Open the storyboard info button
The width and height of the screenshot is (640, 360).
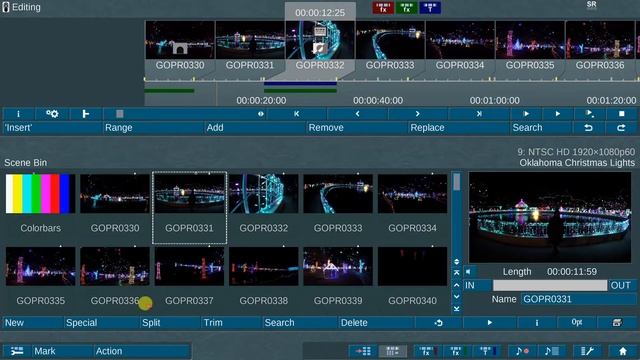coord(18,114)
